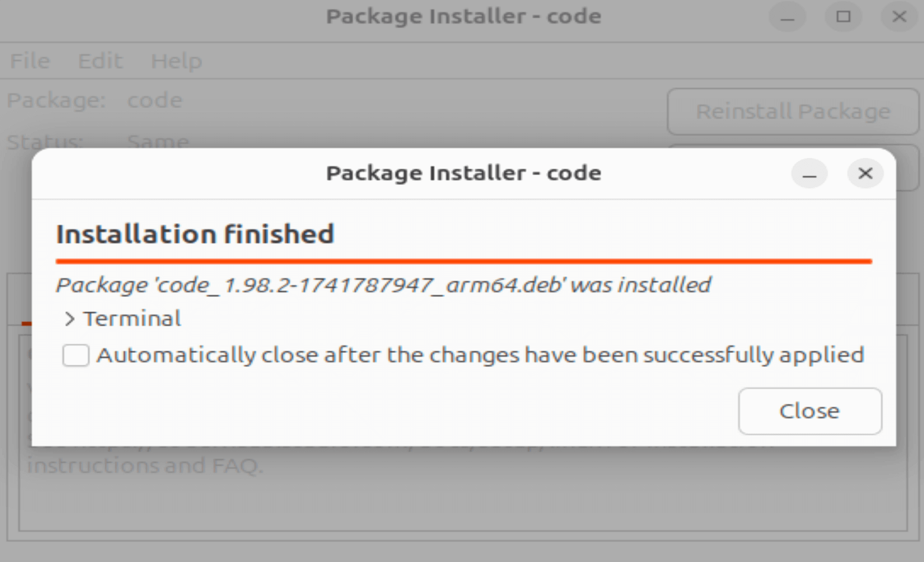Close the main Package Installer window

tap(899, 17)
